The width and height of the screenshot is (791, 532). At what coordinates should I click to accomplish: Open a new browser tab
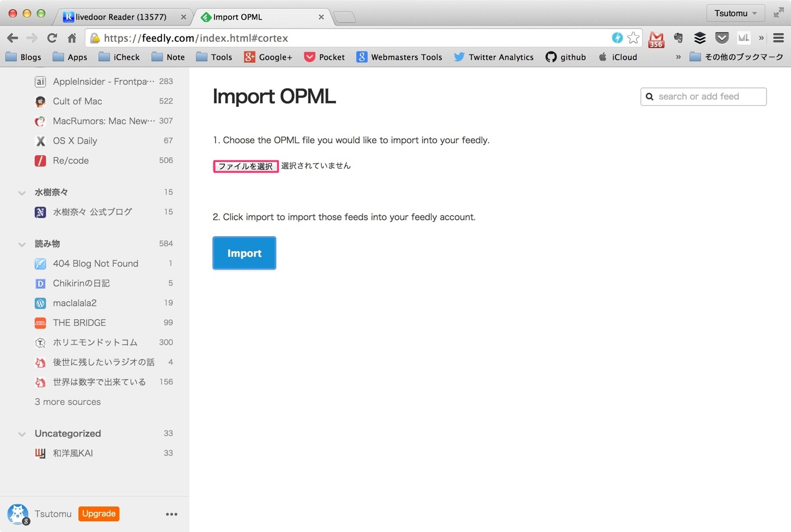click(x=344, y=17)
